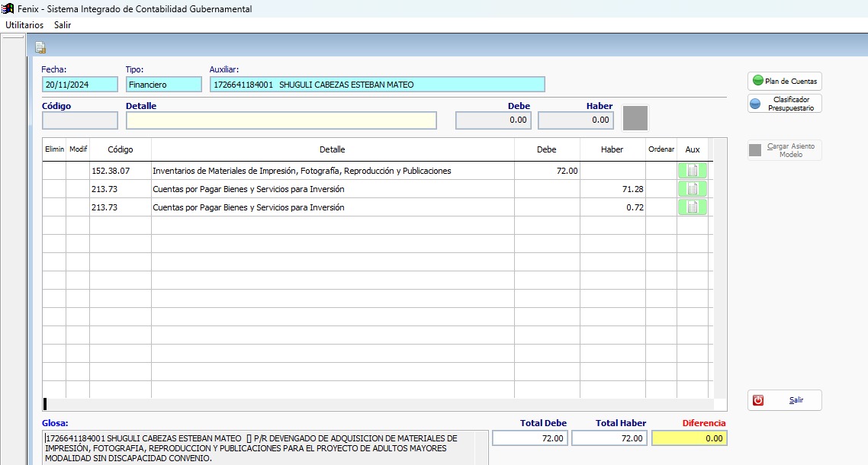868x465 pixels.
Task: Click the Salir menu item
Action: coord(63,25)
